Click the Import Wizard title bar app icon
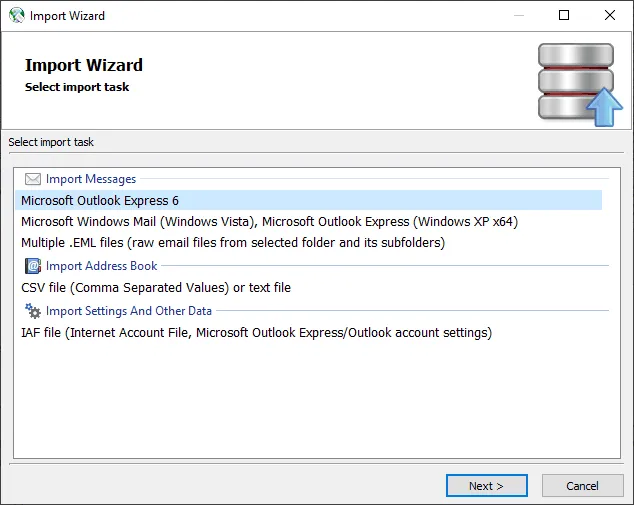Screen dimensions: 634x505 click(x=16, y=15)
